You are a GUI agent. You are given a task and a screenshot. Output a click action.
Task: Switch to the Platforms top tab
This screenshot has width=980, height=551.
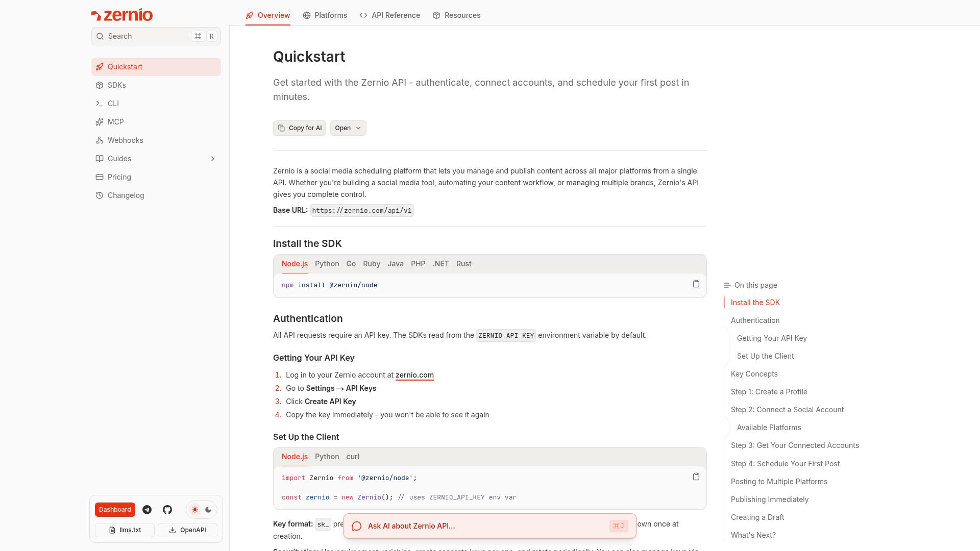[x=325, y=15]
